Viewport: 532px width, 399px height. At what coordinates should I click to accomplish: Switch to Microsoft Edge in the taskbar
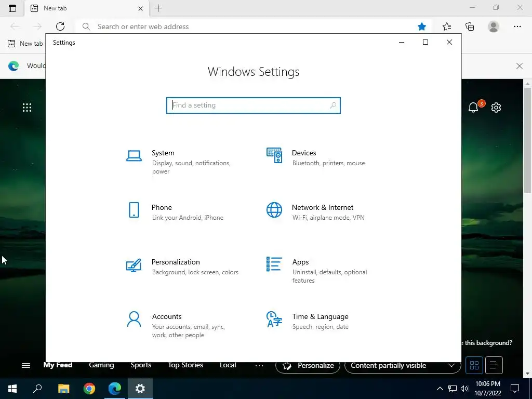coord(115,389)
